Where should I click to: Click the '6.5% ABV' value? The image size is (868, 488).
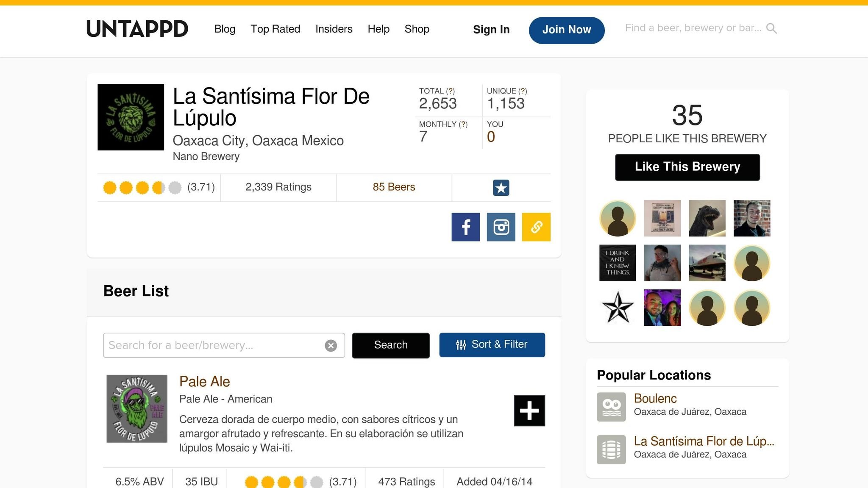click(x=139, y=482)
